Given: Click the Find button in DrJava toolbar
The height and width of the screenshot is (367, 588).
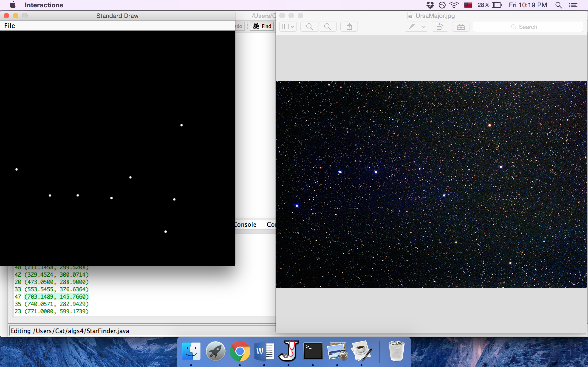Looking at the screenshot, I should coord(262,26).
